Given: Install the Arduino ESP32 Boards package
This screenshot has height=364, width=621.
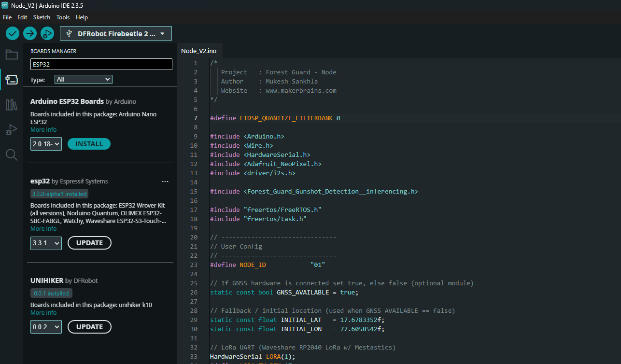Looking at the screenshot, I should [x=89, y=144].
